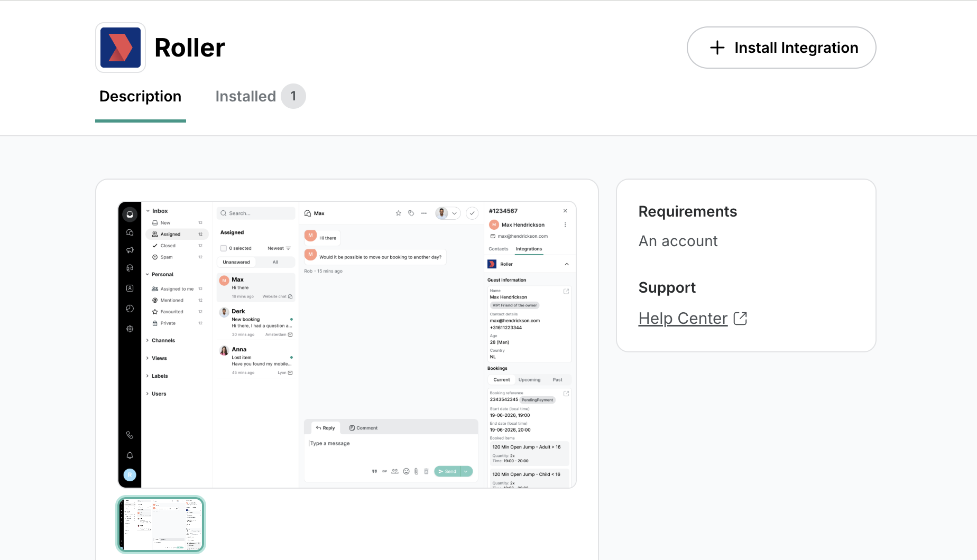The height and width of the screenshot is (560, 977).
Task: Click the three-dots more icon in conversation header
Action: pos(424,213)
